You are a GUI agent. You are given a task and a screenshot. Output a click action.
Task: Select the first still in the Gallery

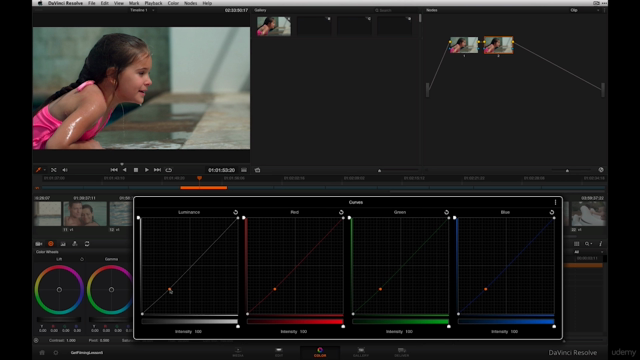click(273, 26)
